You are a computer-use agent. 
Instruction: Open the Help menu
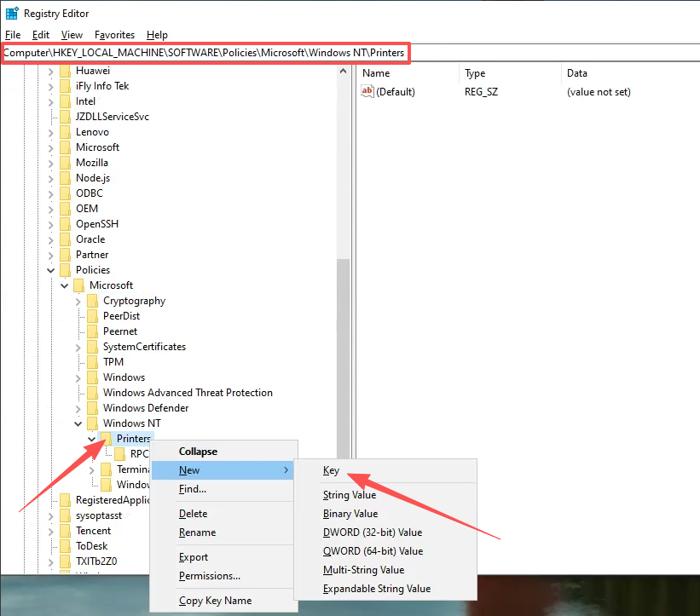click(157, 35)
